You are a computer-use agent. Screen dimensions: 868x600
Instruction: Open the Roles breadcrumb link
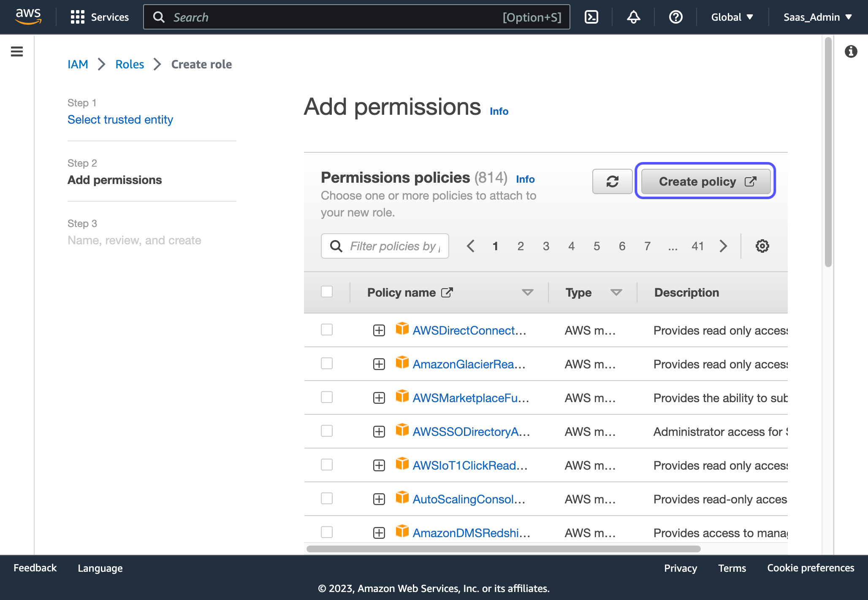pos(130,64)
